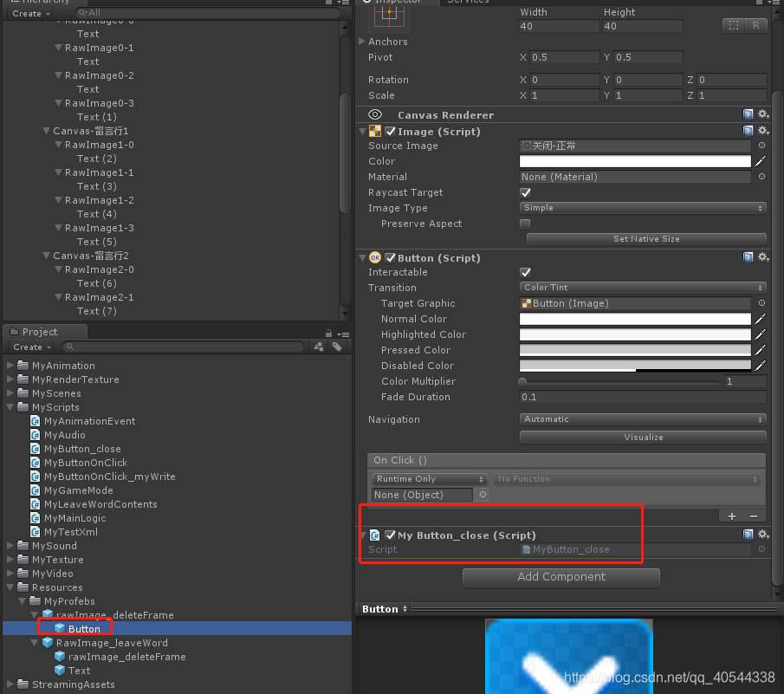Enable Preserve Aspect checkbox
The width and height of the screenshot is (784, 694).
click(x=525, y=224)
